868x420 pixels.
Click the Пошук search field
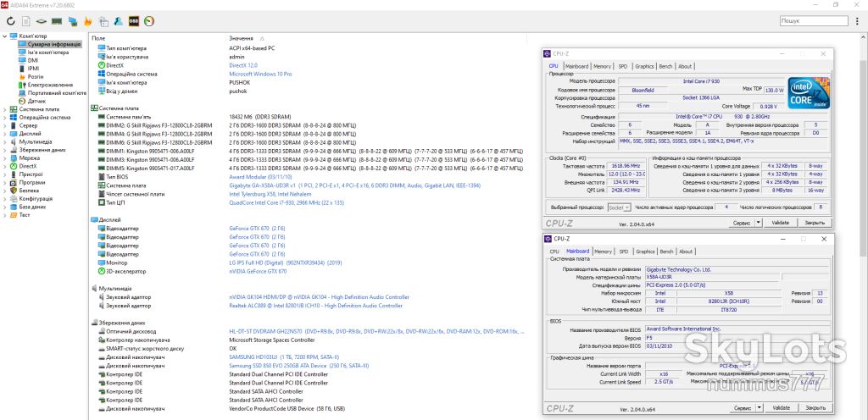click(x=814, y=21)
